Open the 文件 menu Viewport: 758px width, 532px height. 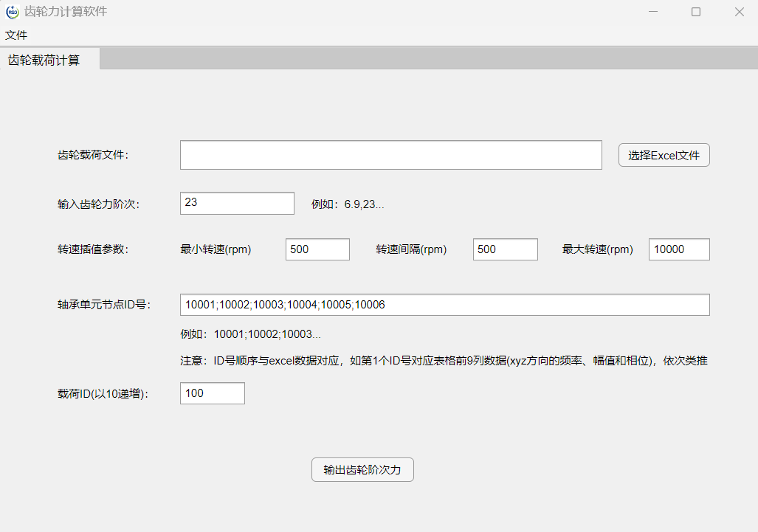(x=16, y=35)
